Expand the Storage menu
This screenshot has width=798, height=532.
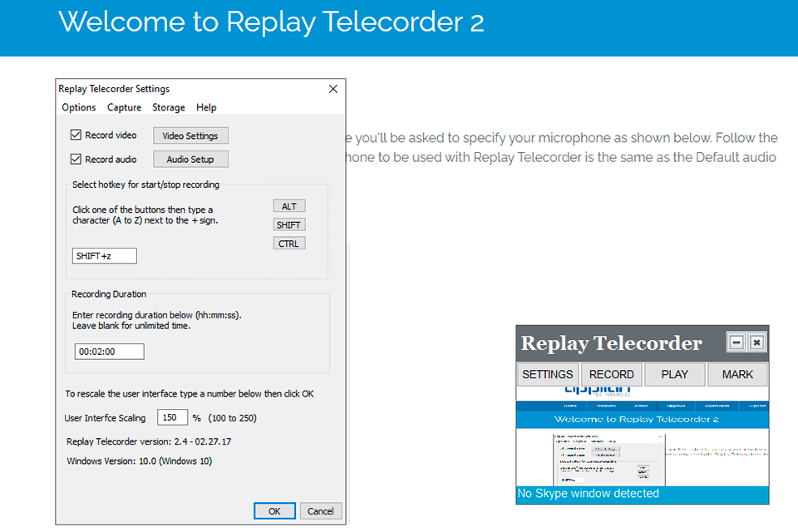click(x=168, y=107)
